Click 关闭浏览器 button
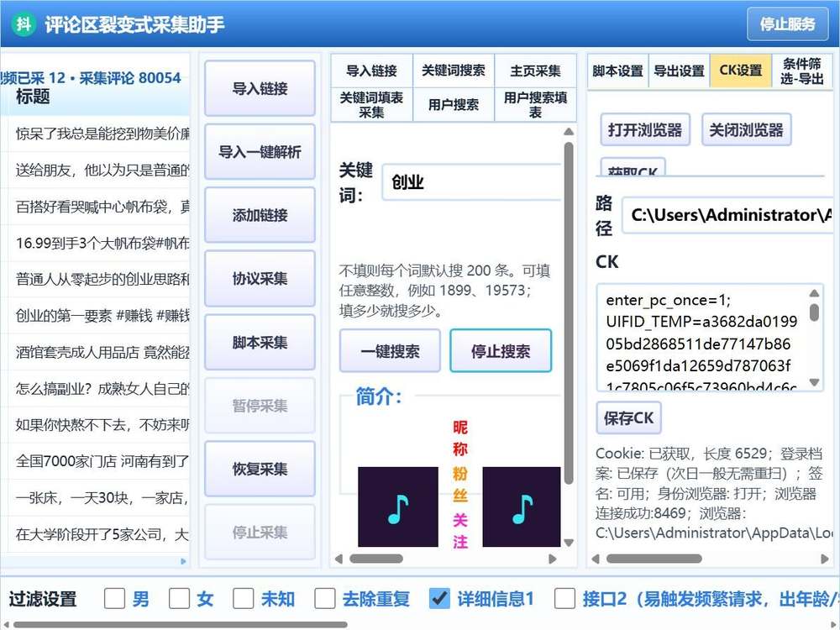 (746, 129)
